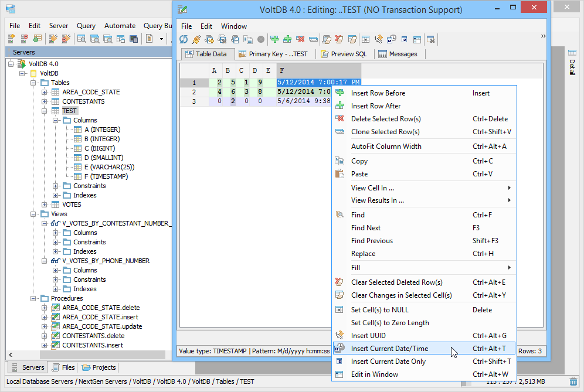Viewport: 584px width, 392px height.
Task: Open the Server menu in main window
Action: pyautogui.click(x=59, y=26)
